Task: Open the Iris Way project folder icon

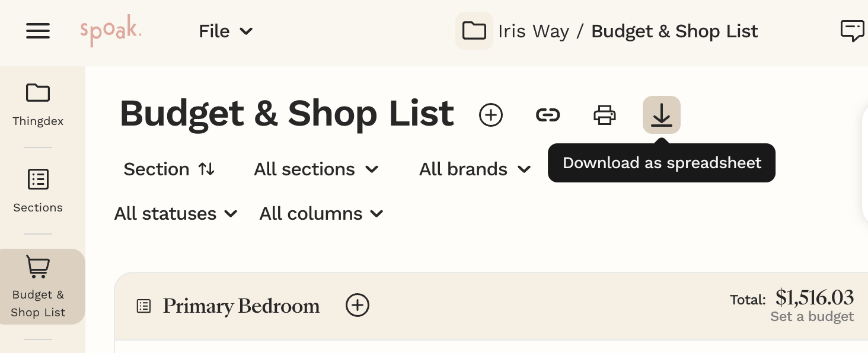Action: click(474, 31)
